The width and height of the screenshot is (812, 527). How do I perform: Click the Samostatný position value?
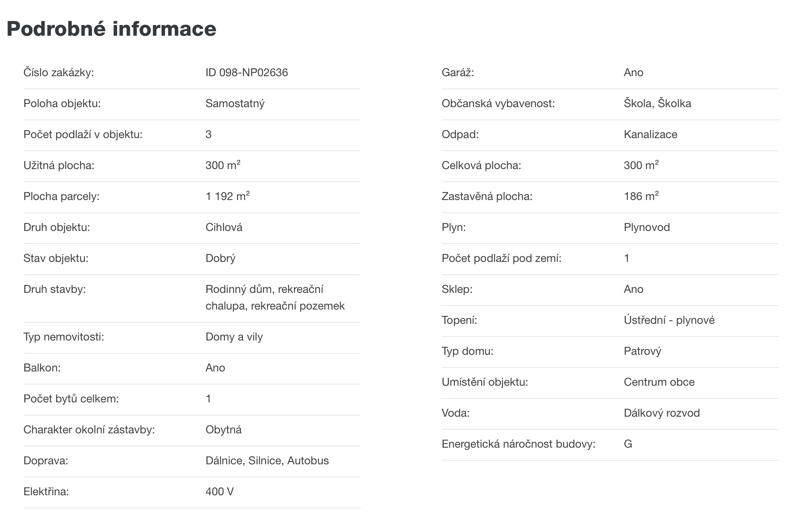click(x=235, y=104)
